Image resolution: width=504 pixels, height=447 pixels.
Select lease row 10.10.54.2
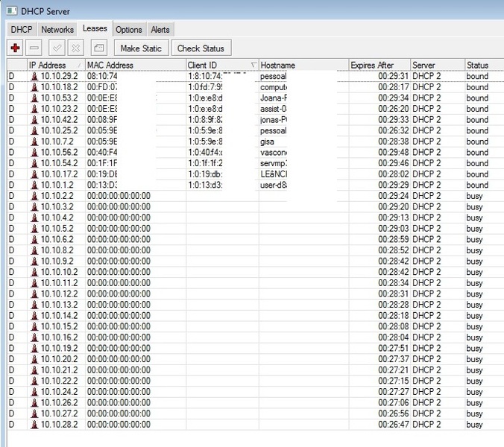[256, 163]
